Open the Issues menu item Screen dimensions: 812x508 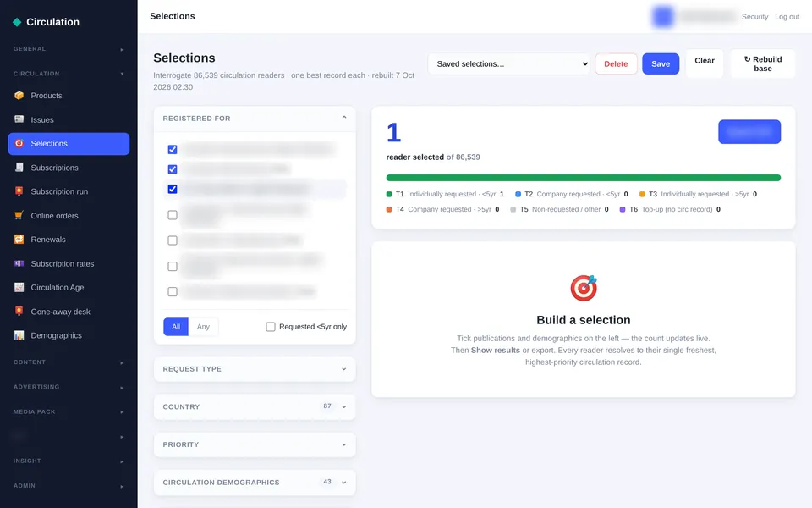point(69,119)
